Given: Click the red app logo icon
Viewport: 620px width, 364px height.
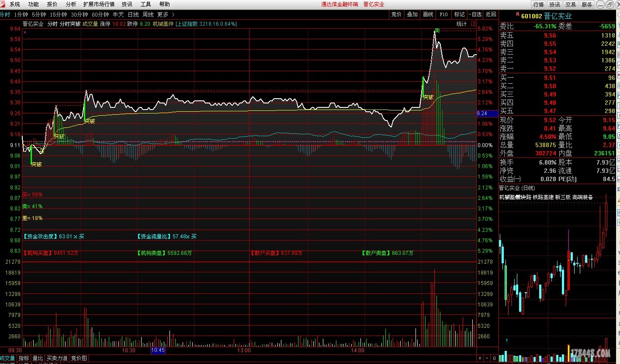Looking at the screenshot, I should 3,4.
